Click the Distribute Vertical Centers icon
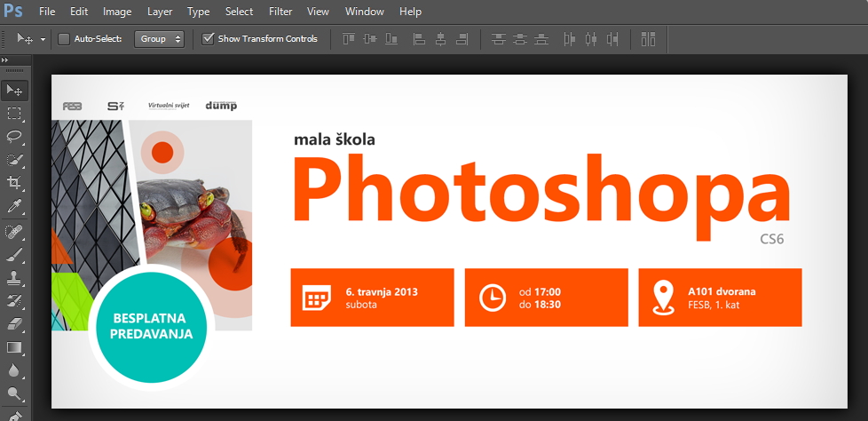 click(520, 39)
